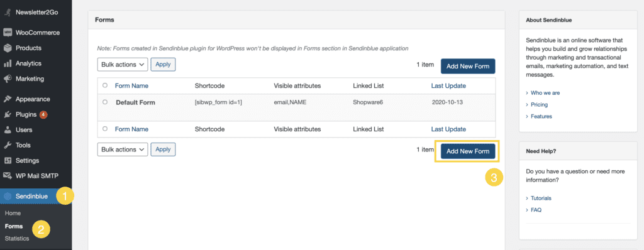Click the Forms panel heading
Screen dimensions: 644x250
pos(104,19)
